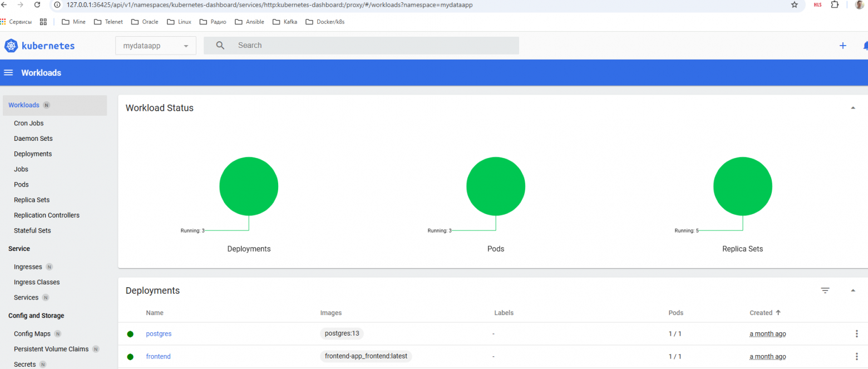Open the browser extensions puzzle icon
The height and width of the screenshot is (369, 868).
834,4
